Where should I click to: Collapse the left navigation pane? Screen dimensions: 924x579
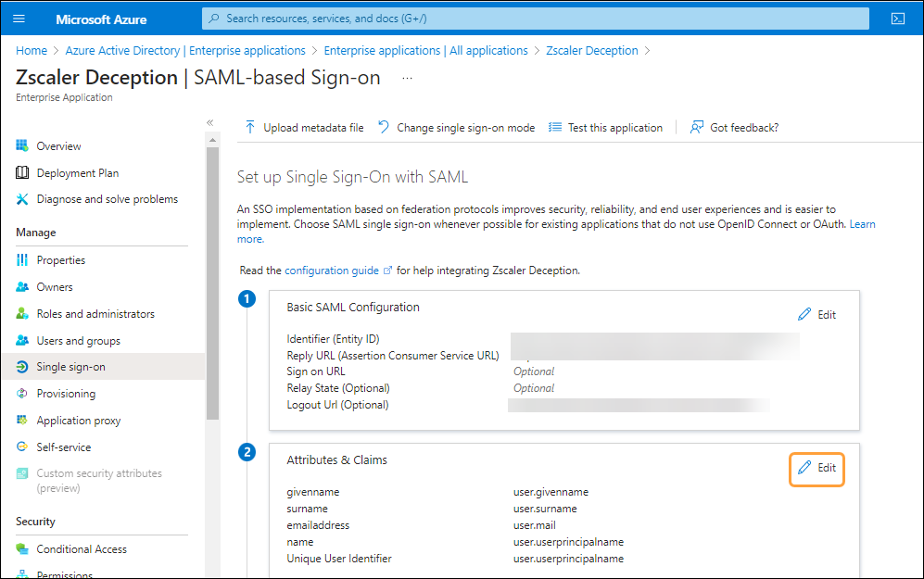click(x=209, y=120)
